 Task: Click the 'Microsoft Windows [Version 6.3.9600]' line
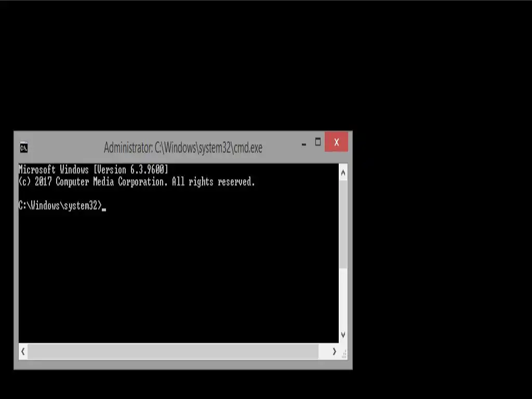pos(94,169)
